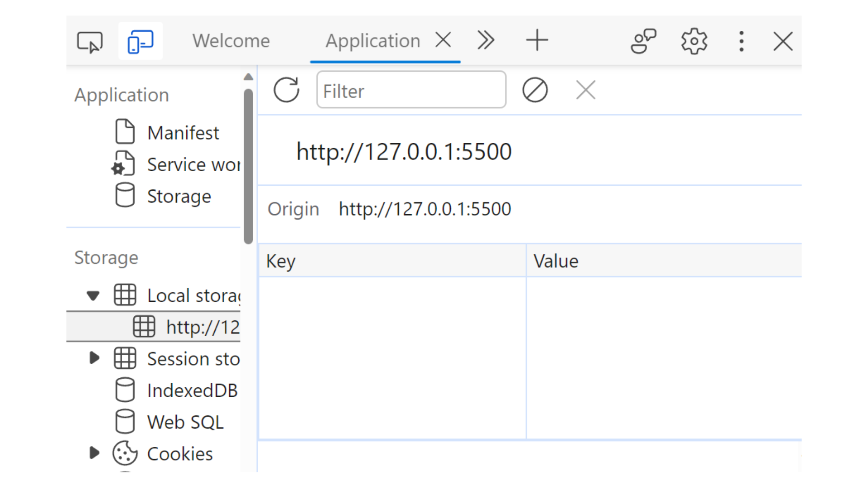The width and height of the screenshot is (868, 488).
Task: Toggle device emulation mode
Action: coord(141,42)
